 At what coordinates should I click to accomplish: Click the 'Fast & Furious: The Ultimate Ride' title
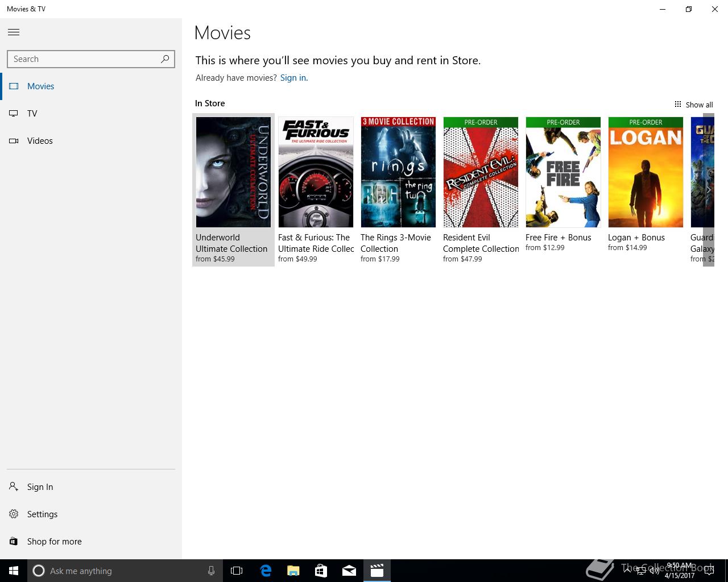click(x=316, y=243)
